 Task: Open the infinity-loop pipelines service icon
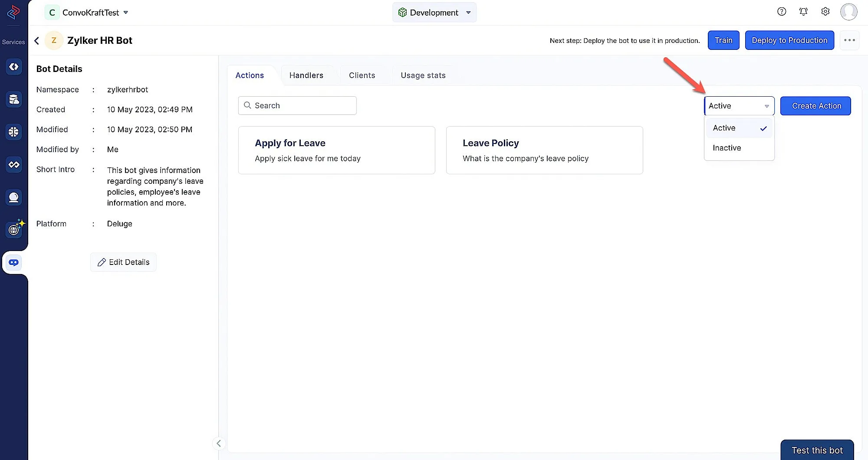[x=14, y=165]
